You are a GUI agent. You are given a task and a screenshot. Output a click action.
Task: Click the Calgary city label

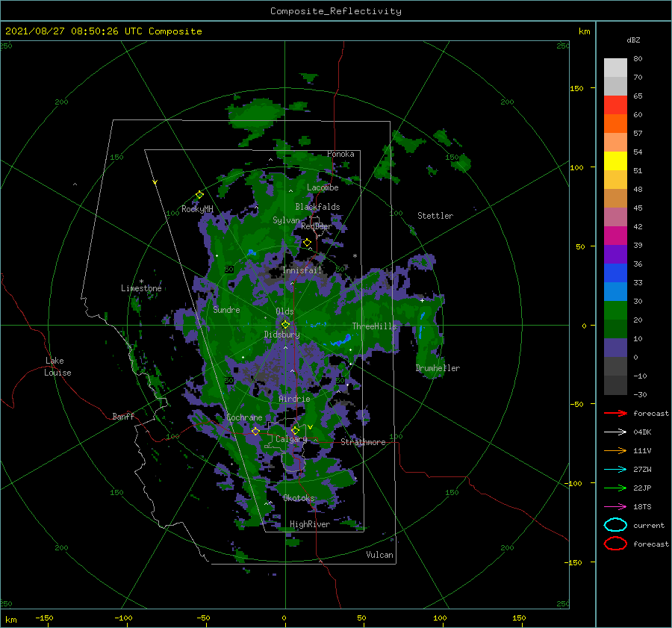291,439
